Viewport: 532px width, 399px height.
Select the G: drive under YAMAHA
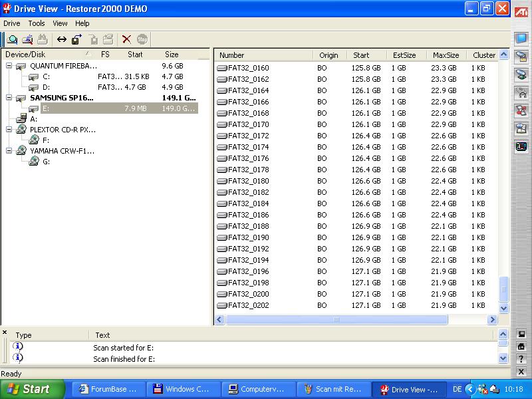46,162
